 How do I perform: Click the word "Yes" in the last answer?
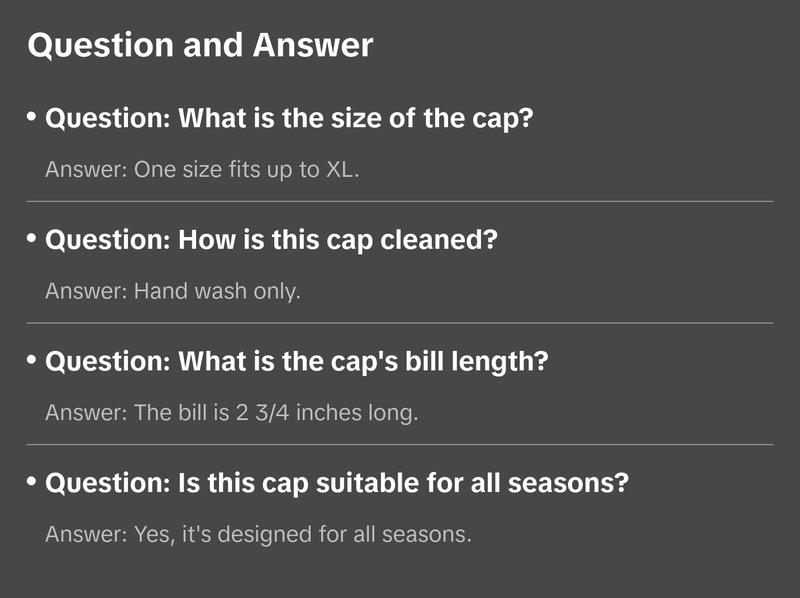(150, 534)
